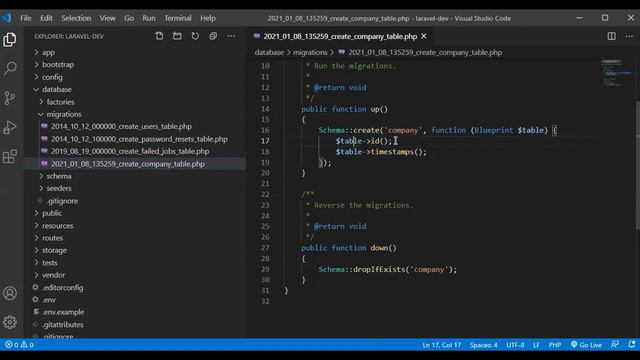Image resolution: width=640 pixels, height=360 pixels.
Task: Expand the config folder
Action: [135, 77]
